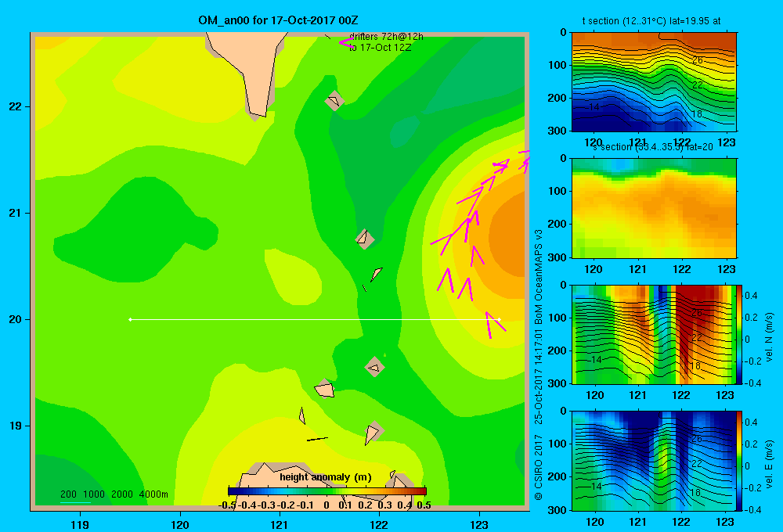Click the vel. E vertical color scale
Screen dimensions: 783x532
[740, 460]
